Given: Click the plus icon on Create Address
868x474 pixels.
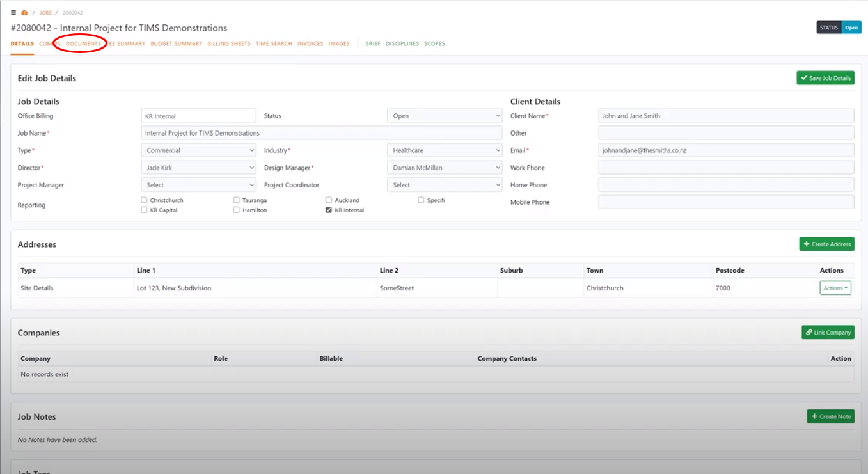Looking at the screenshot, I should coord(806,244).
